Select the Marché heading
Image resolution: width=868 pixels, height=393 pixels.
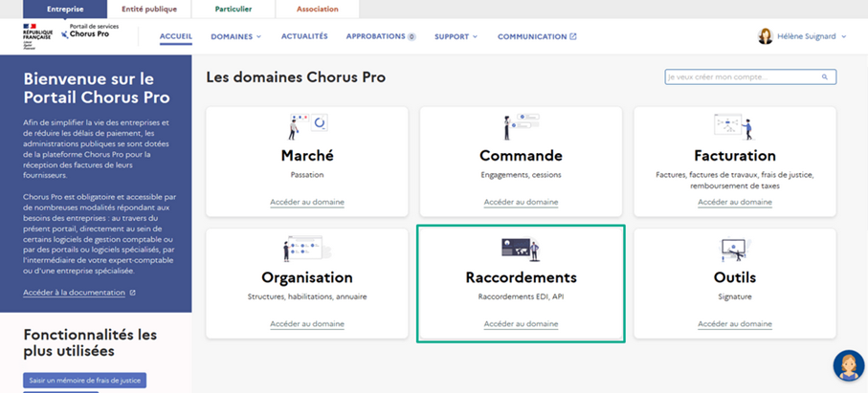[x=307, y=156]
